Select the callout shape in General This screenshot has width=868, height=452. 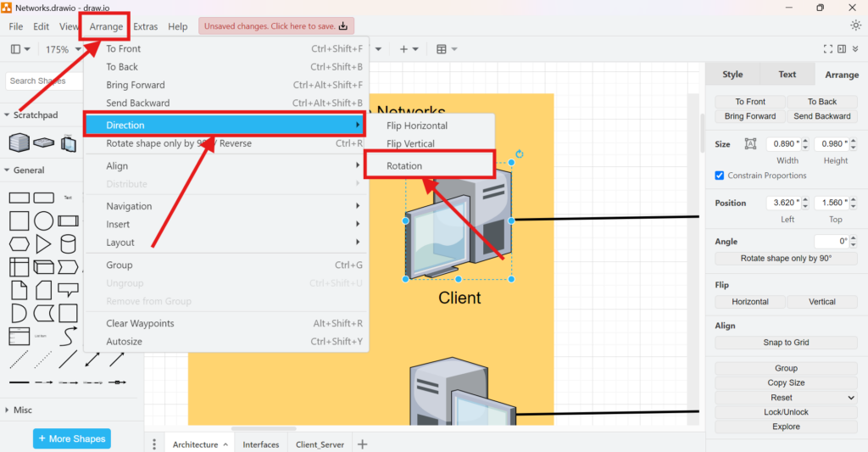(68, 290)
